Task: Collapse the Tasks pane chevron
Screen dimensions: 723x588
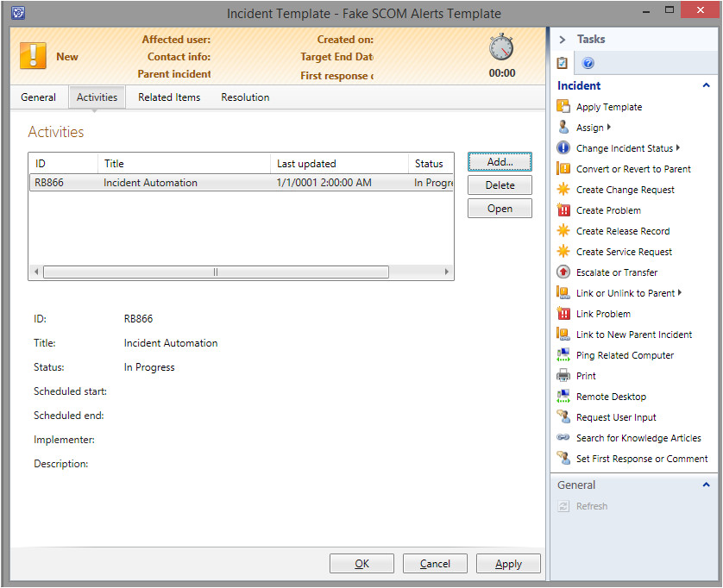Action: click(563, 40)
